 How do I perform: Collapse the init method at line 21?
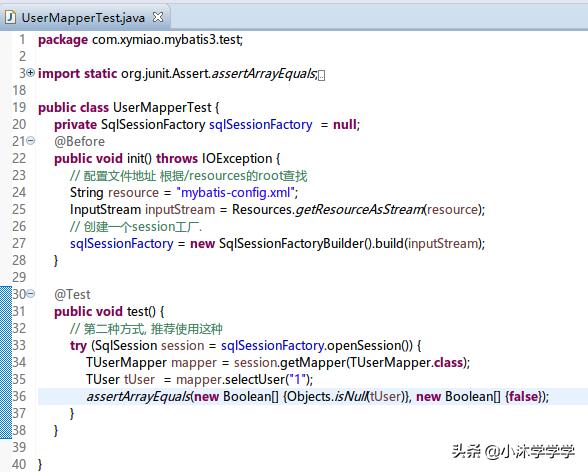point(31,141)
